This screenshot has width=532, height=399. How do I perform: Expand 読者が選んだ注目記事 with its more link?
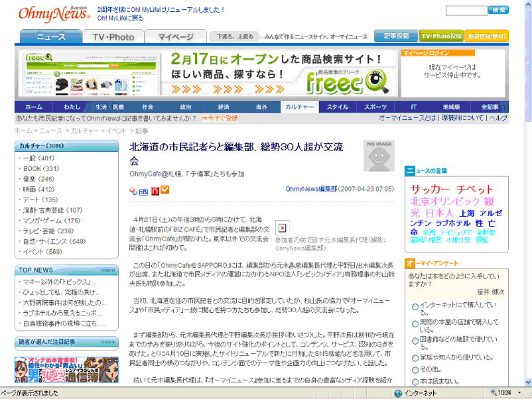click(108, 342)
